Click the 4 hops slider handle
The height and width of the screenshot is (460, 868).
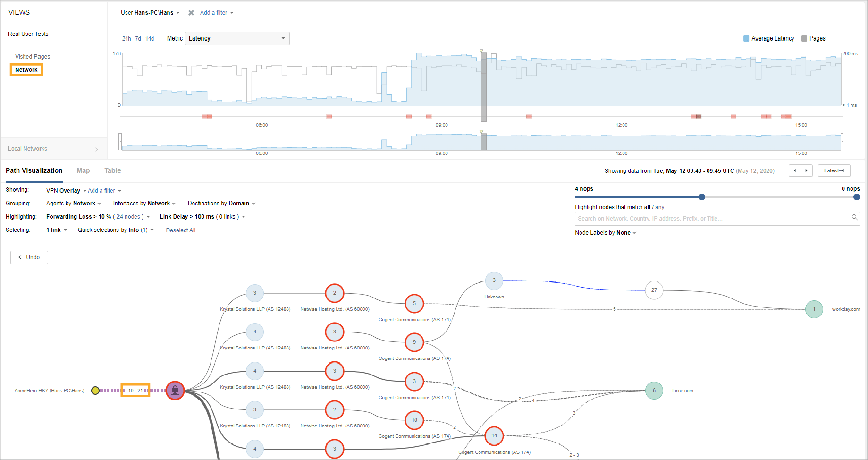tap(702, 197)
